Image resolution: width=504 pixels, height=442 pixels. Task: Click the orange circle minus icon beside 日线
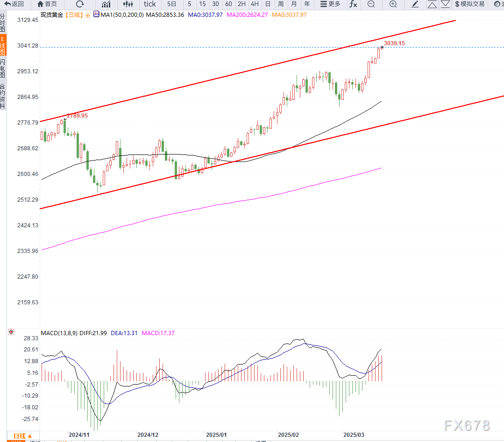pos(88,15)
